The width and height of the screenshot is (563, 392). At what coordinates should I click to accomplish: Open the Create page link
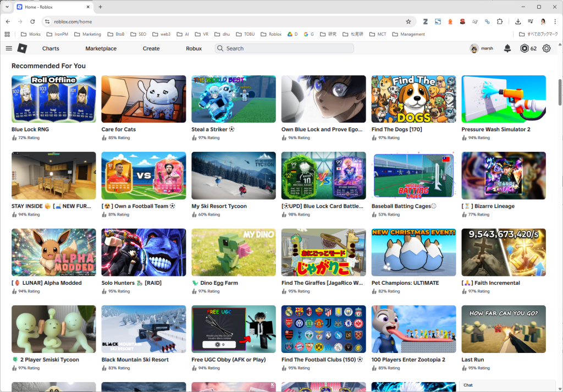(x=151, y=48)
